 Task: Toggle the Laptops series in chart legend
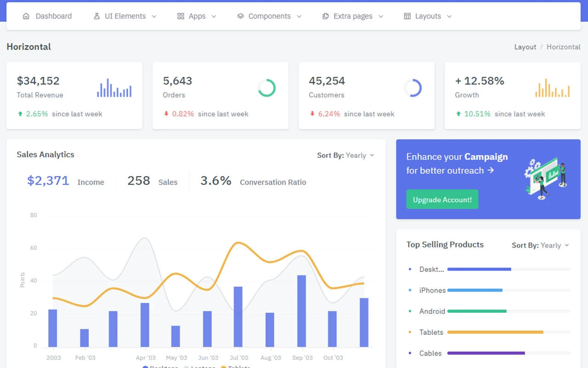click(201, 367)
